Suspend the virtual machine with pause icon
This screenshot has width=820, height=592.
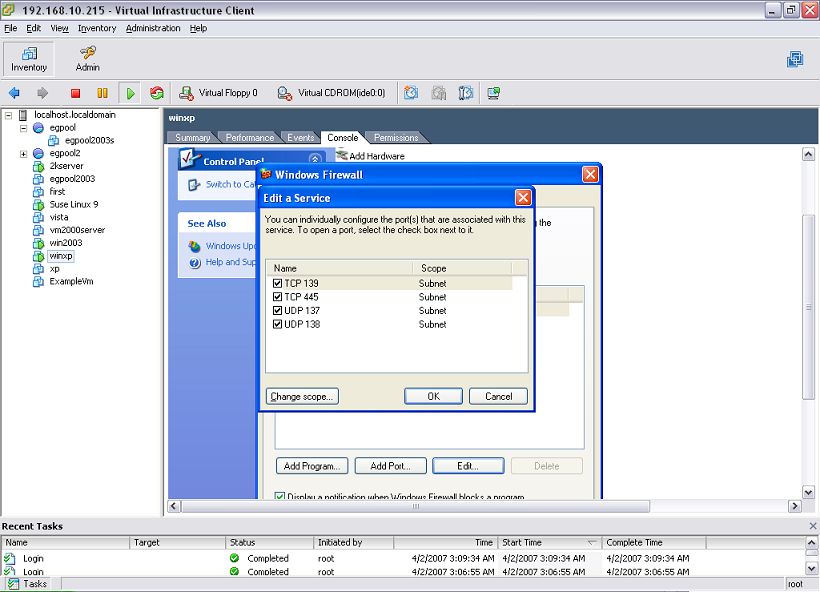[102, 93]
